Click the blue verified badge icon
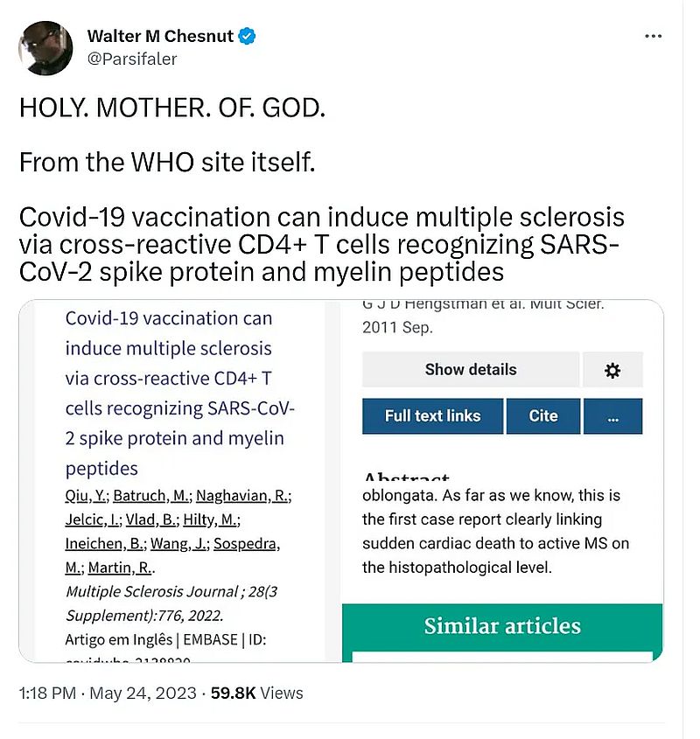The width and height of the screenshot is (700, 739). (248, 36)
